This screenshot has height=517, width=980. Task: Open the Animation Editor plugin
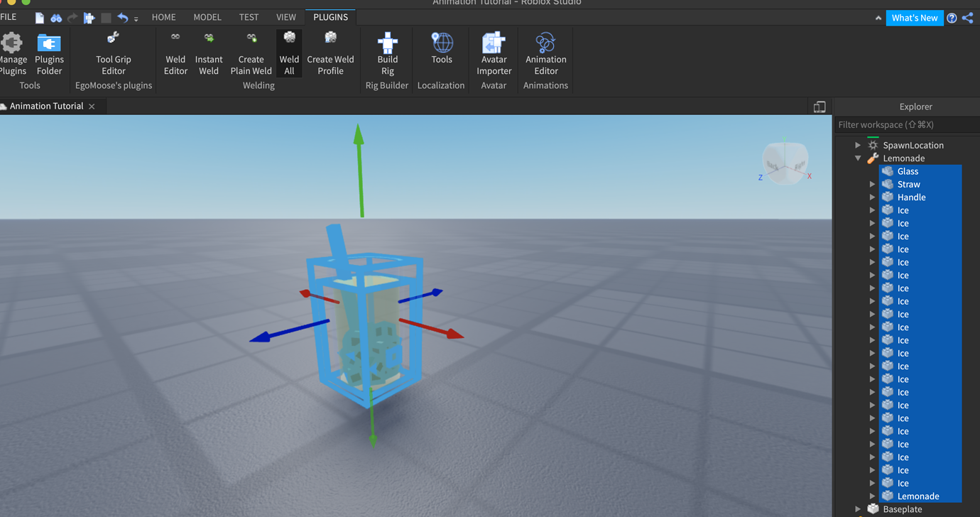pos(545,53)
